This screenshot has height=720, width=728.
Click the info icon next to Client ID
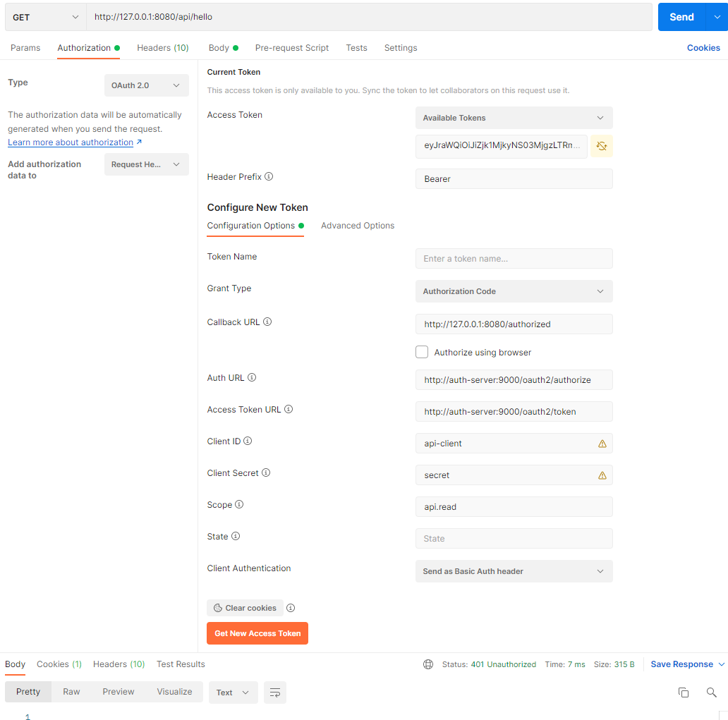(x=248, y=441)
